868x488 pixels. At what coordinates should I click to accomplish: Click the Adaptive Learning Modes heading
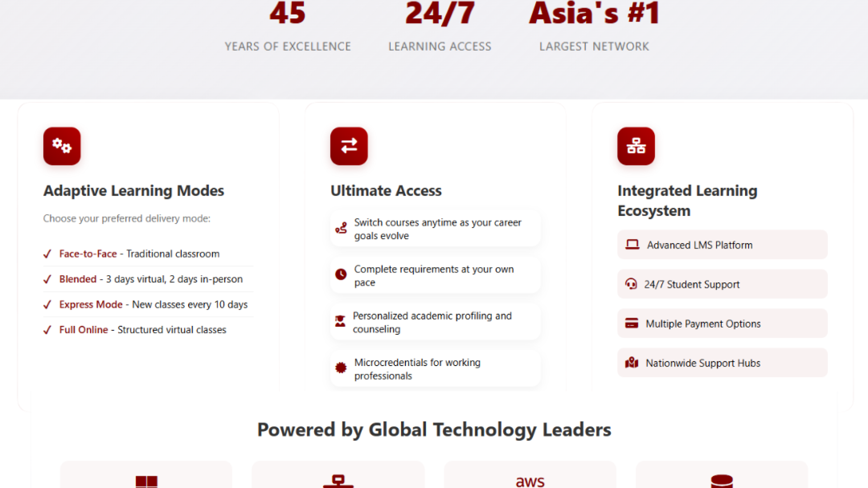[133, 191]
